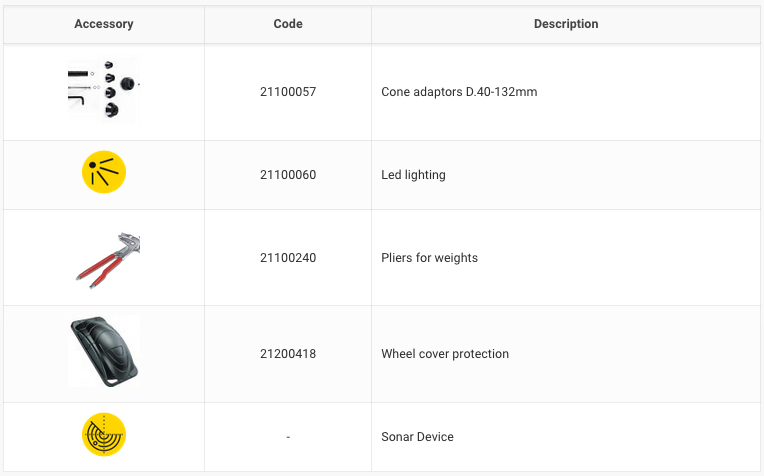Select code 21100057
Viewport: 764px width, 476px height.
pos(288,92)
